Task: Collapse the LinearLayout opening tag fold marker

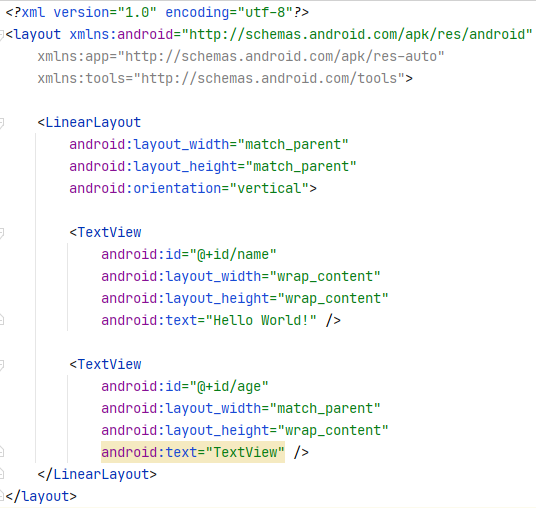Action: 1,123
